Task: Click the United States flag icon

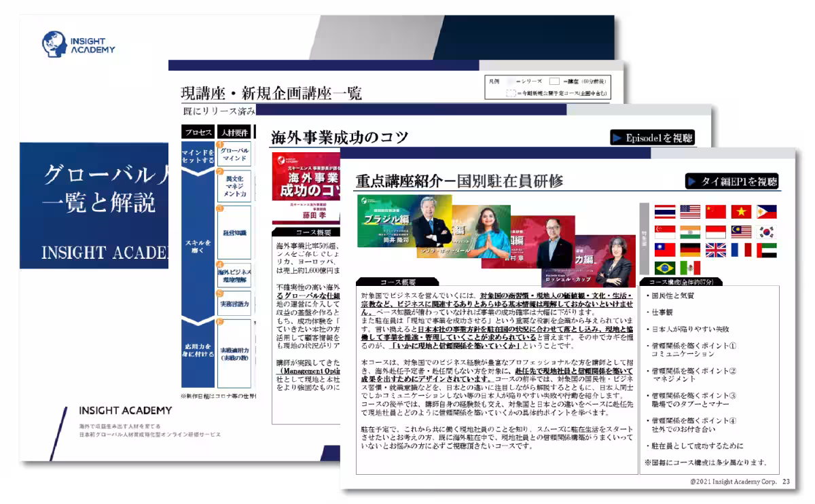Action: 690,212
